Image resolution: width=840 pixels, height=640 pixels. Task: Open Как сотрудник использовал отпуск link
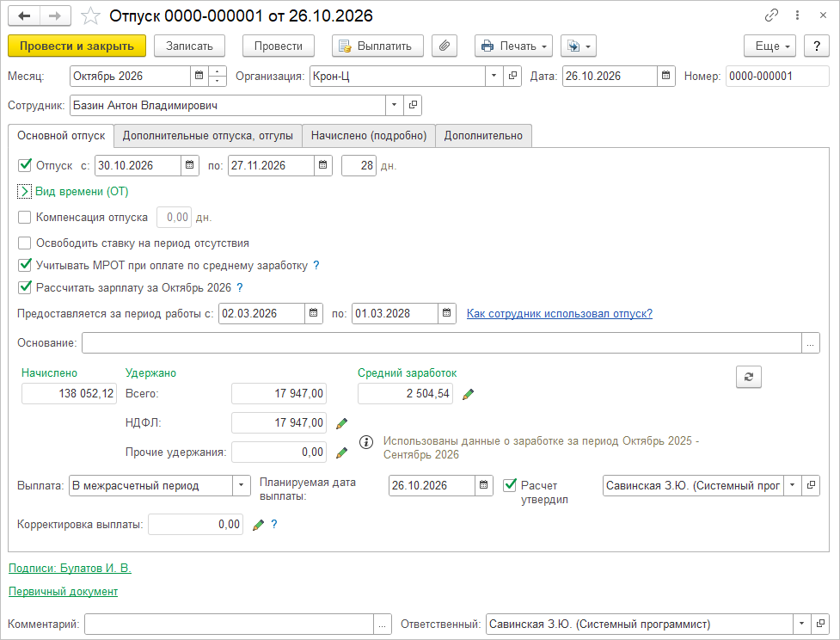560,314
